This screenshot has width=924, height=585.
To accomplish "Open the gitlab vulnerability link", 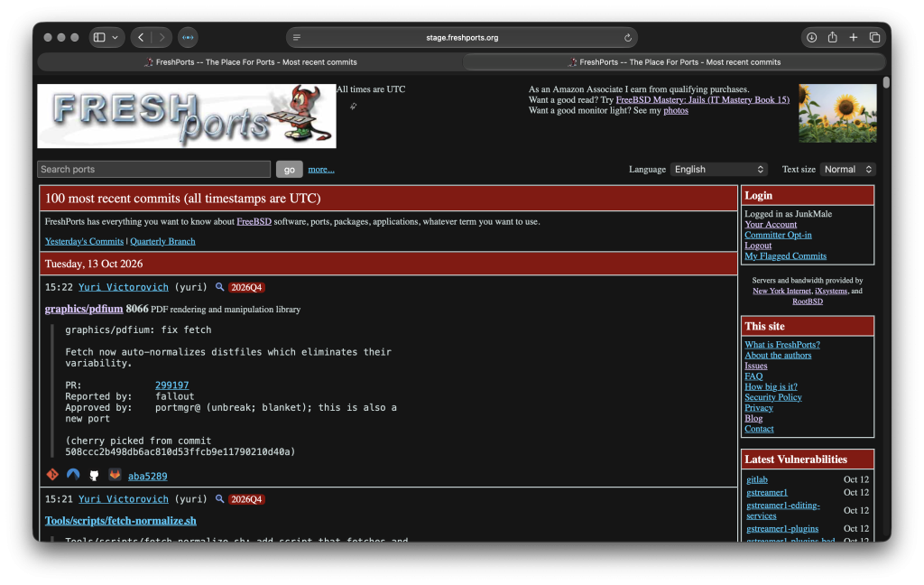I will pos(757,480).
